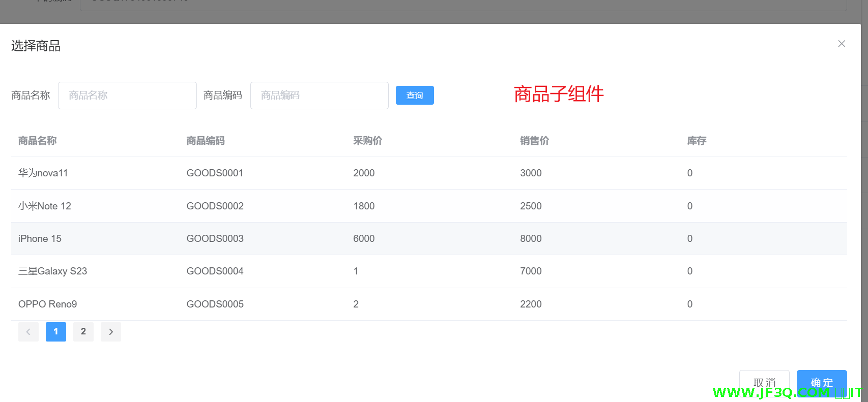
Task: Close the 选择商品 dialog
Action: (842, 44)
